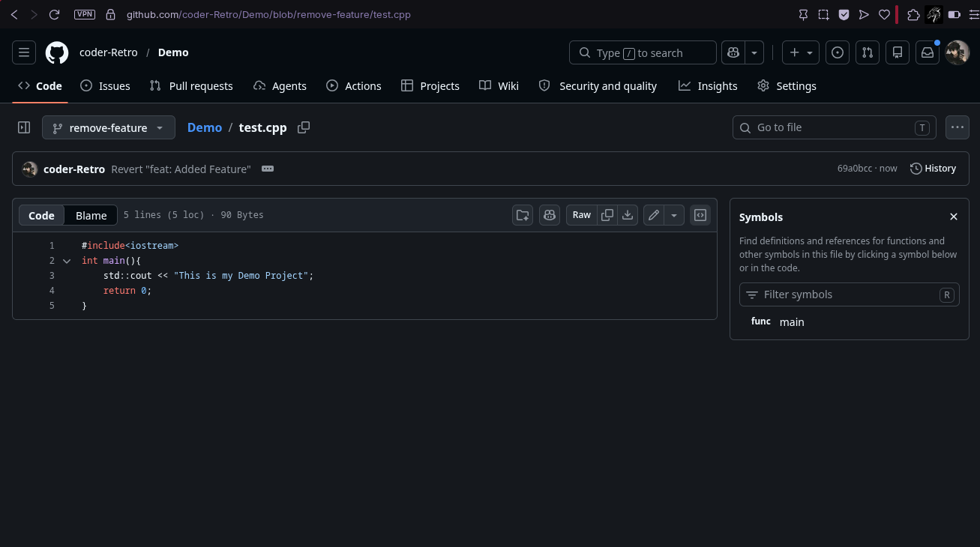Ask Copilot about this file icon
The width and height of the screenshot is (980, 547).
click(x=550, y=215)
